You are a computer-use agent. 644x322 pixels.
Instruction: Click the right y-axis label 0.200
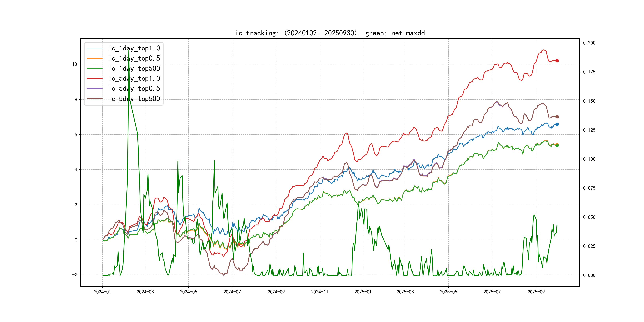589,43
